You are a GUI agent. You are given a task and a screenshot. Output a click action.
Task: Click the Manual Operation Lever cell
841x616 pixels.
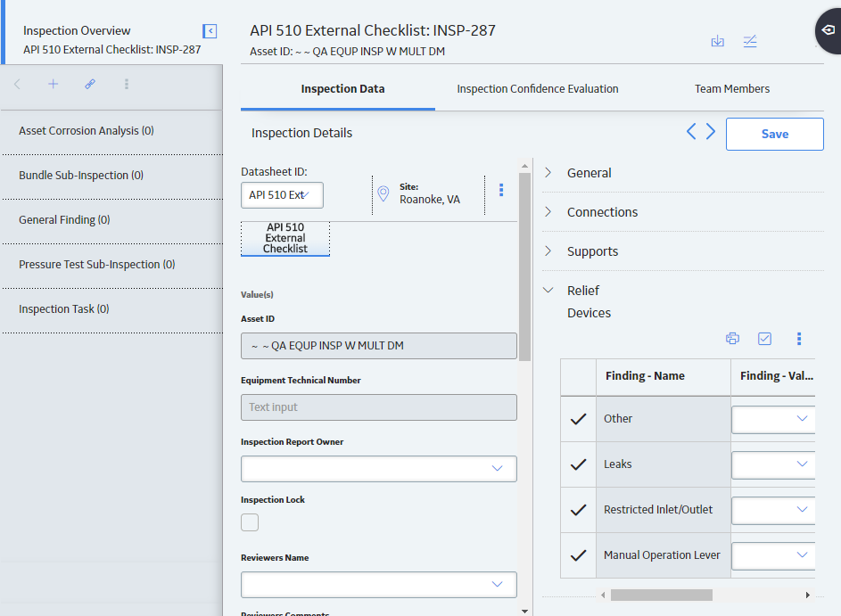(664, 555)
